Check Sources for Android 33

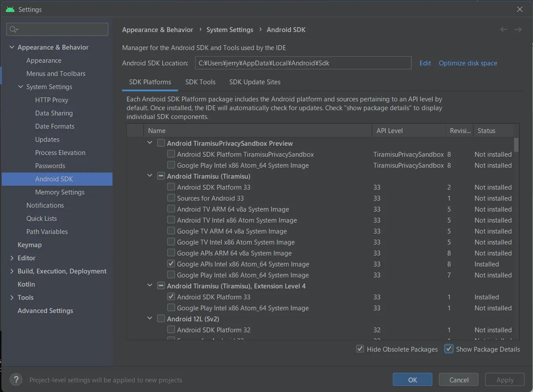pos(171,198)
